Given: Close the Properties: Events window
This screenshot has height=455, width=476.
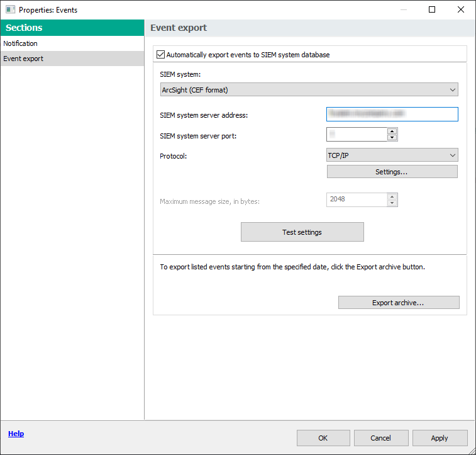Looking at the screenshot, I should click(x=461, y=9).
